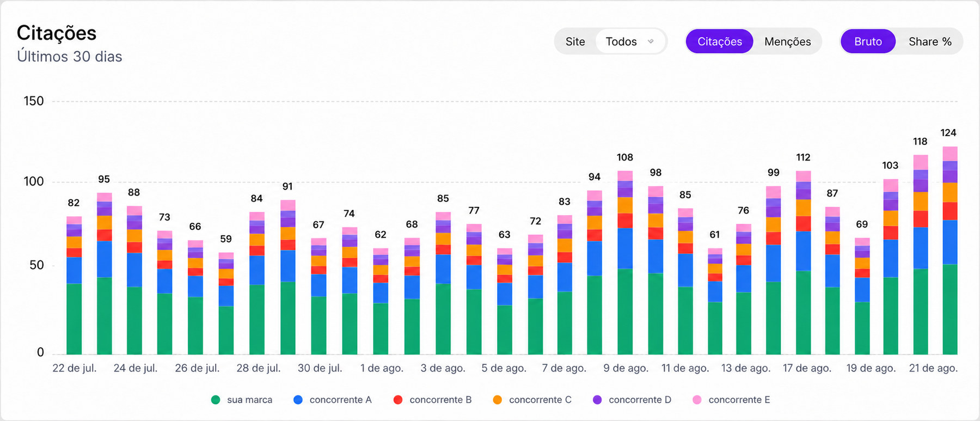Click the bar labeled 103
The width and height of the screenshot is (980, 421).
[x=891, y=267]
